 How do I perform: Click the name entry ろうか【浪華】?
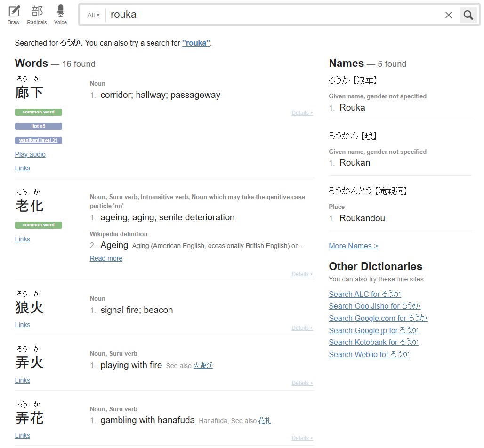pos(353,80)
